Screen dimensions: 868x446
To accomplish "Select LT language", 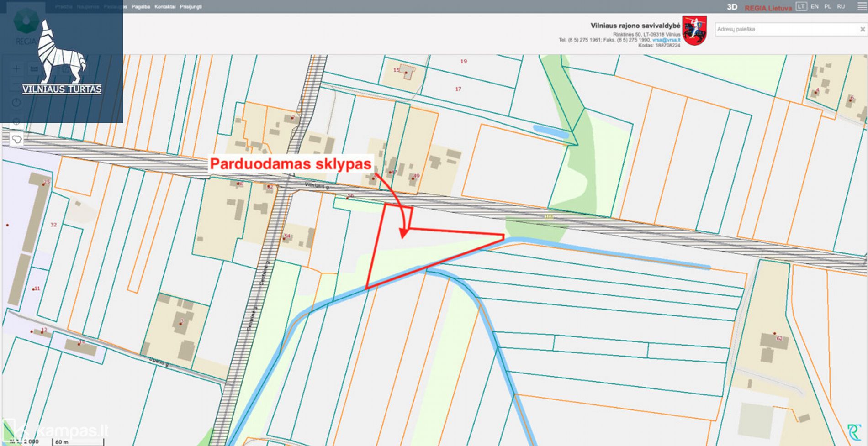I will click(x=801, y=6).
